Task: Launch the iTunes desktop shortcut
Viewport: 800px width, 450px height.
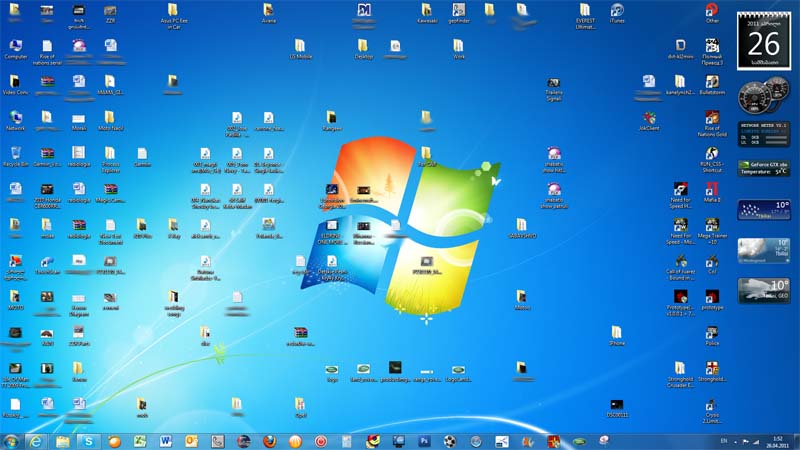Action: click(616, 14)
